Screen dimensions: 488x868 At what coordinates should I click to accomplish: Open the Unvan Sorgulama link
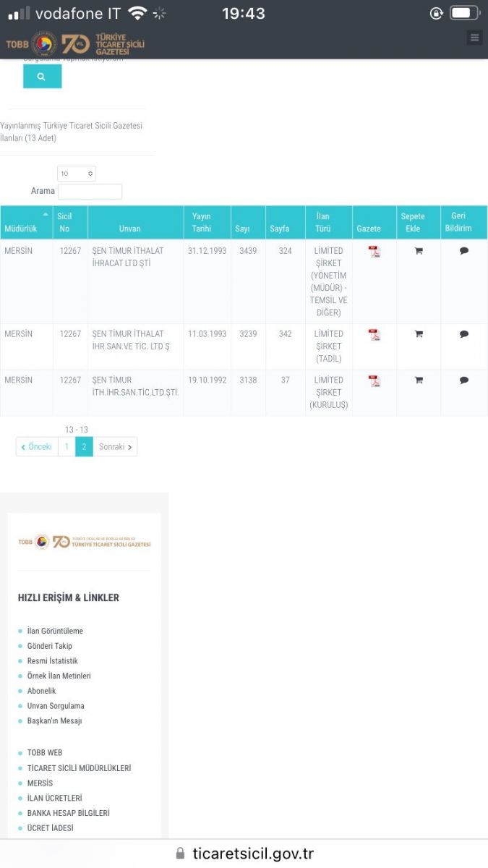(x=56, y=706)
